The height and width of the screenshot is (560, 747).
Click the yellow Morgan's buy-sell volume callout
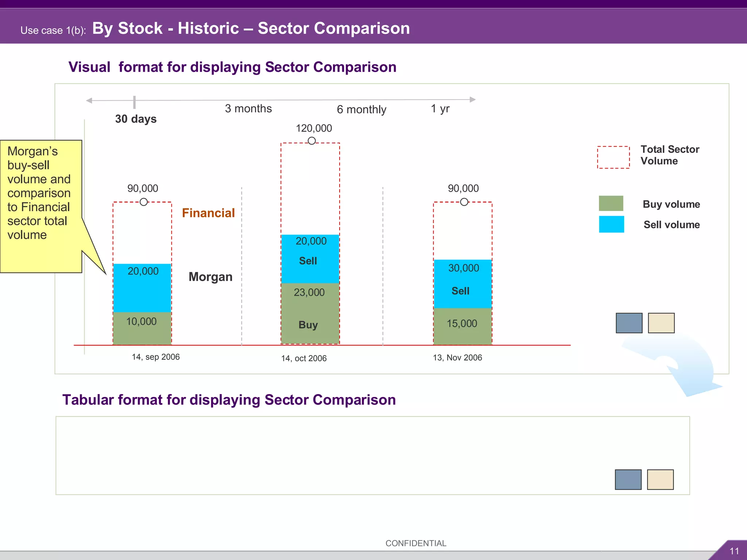click(41, 206)
